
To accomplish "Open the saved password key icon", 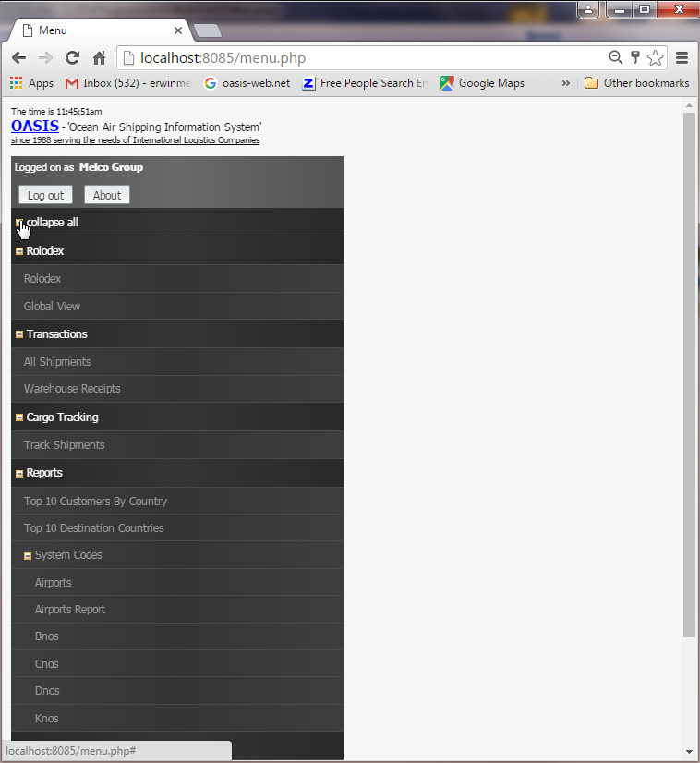I will [x=635, y=57].
